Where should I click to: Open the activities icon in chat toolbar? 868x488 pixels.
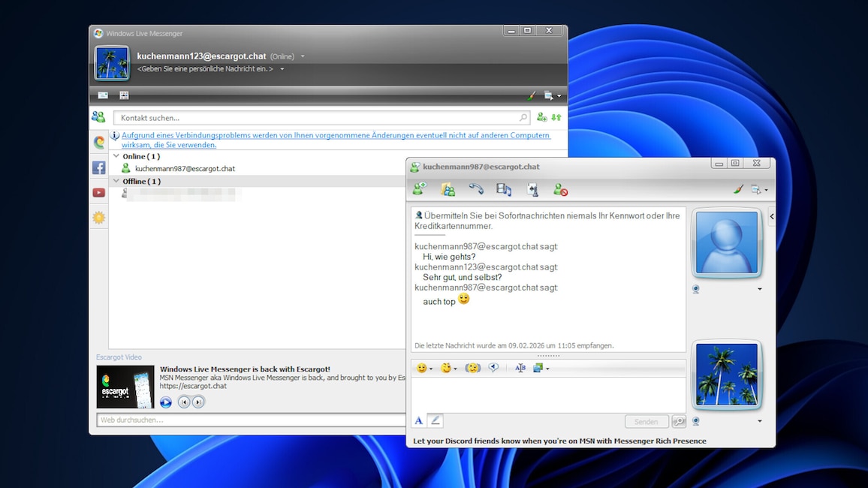504,190
